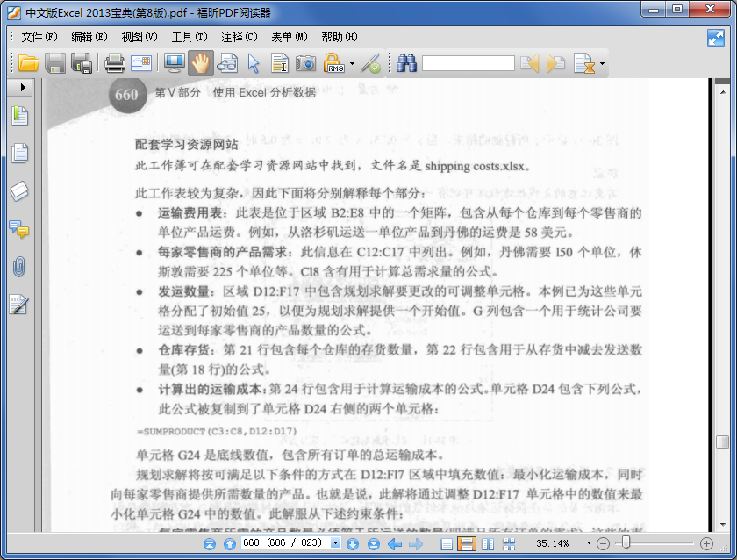The image size is (737, 560).
Task: Open the 表单(M) menu
Action: tap(289, 37)
